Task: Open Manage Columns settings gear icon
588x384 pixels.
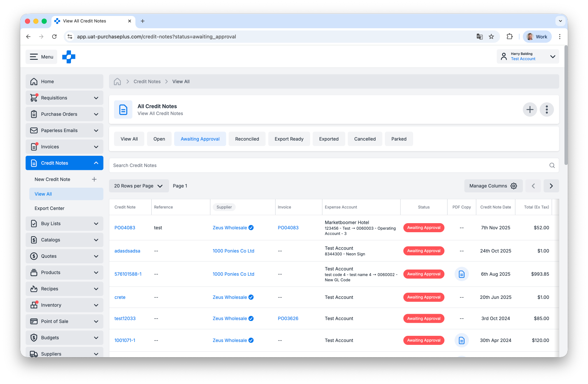Action: coord(513,185)
